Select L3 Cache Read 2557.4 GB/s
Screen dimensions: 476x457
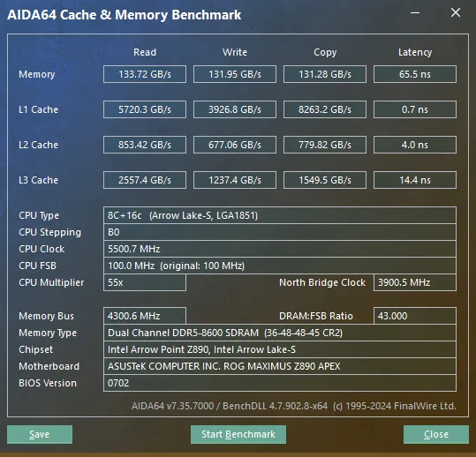[145, 180]
